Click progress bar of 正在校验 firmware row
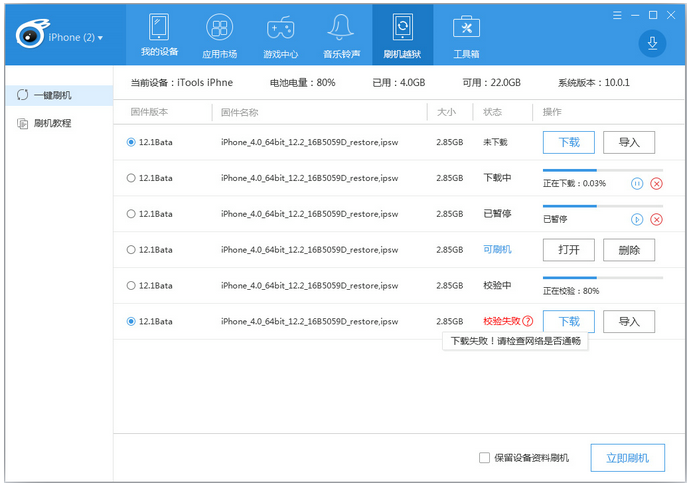Image resolution: width=700 pixels, height=486 pixels. [x=602, y=277]
